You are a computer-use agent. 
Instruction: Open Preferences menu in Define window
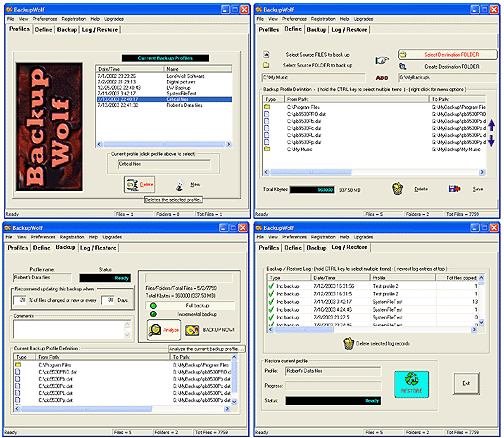tap(294, 19)
